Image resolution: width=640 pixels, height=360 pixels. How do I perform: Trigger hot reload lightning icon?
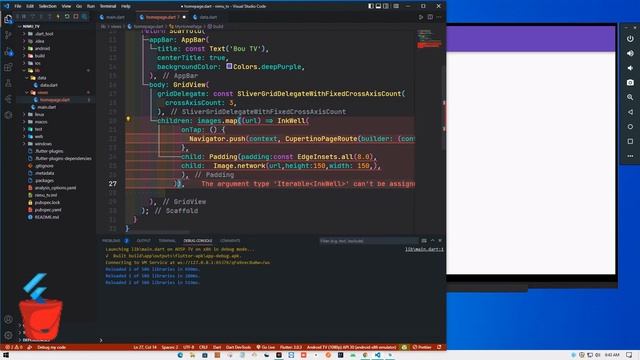(x=58, y=17)
